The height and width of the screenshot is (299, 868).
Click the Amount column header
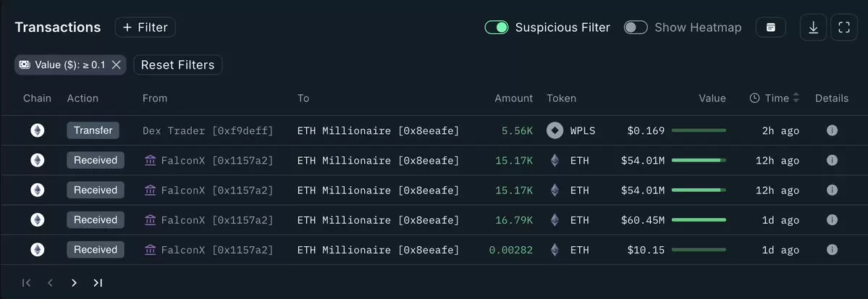(514, 98)
